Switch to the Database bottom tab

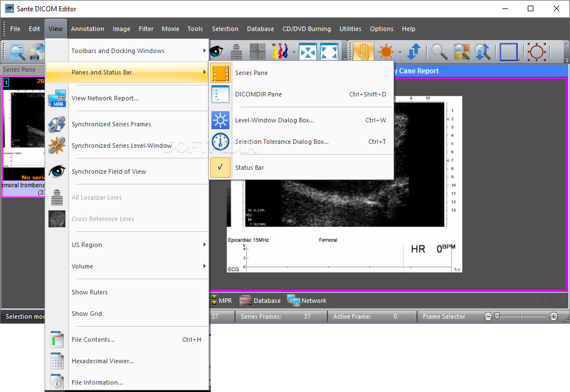point(260,301)
